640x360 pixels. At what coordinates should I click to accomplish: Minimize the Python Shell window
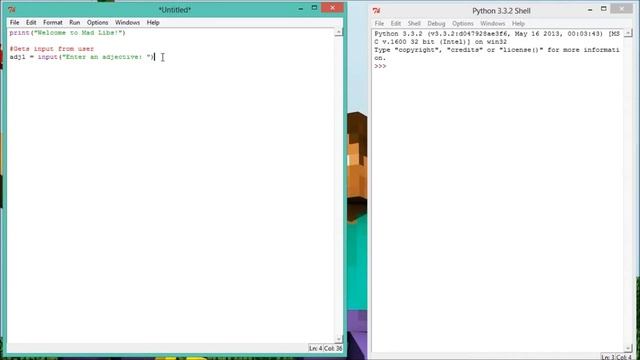coord(590,9)
